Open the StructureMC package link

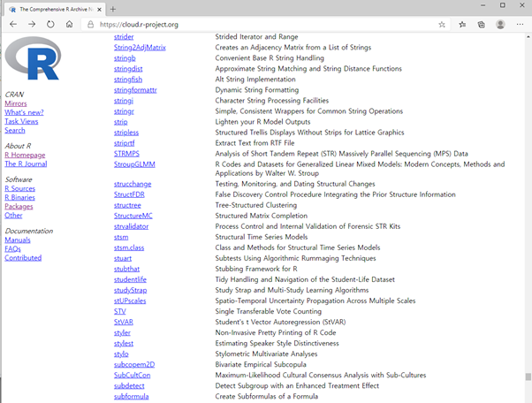point(133,216)
